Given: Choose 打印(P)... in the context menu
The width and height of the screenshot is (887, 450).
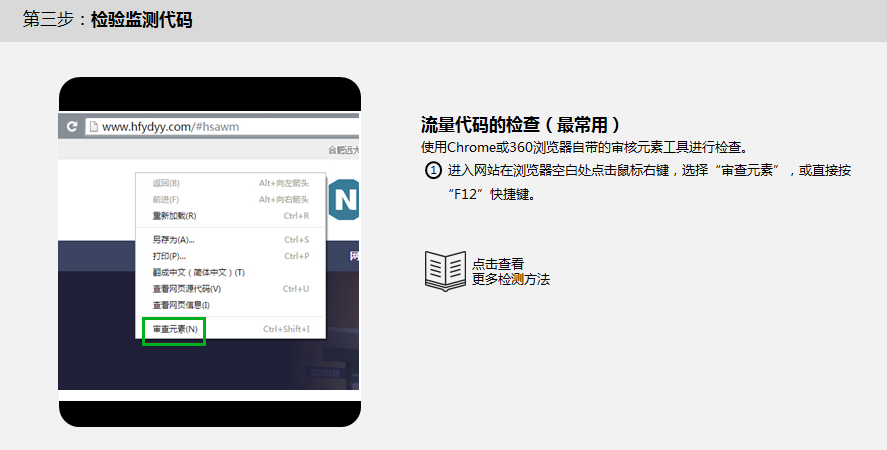Looking at the screenshot, I should tap(169, 256).
